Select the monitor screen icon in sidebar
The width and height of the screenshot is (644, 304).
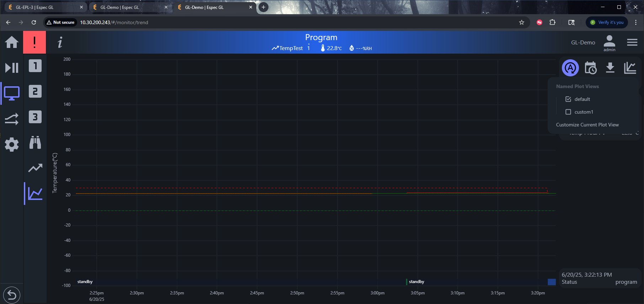[12, 93]
